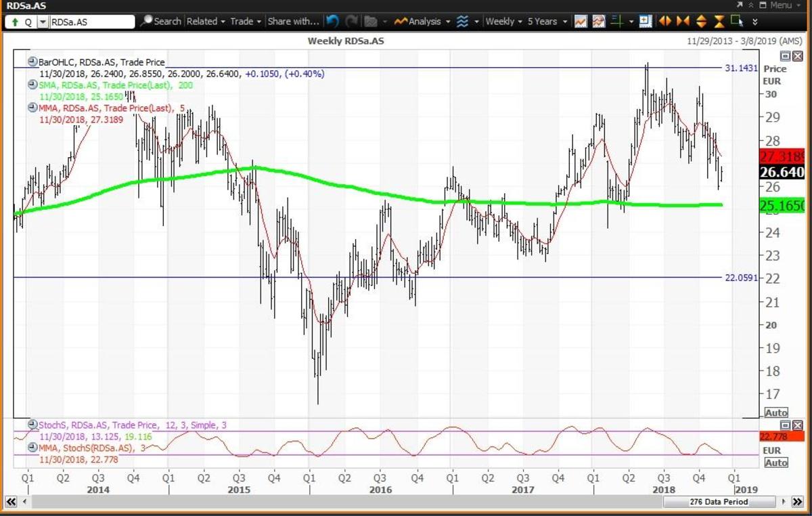Screen dimensions: 812x516
Task: Click the crosshair cursor tool icon
Action: coord(616,22)
